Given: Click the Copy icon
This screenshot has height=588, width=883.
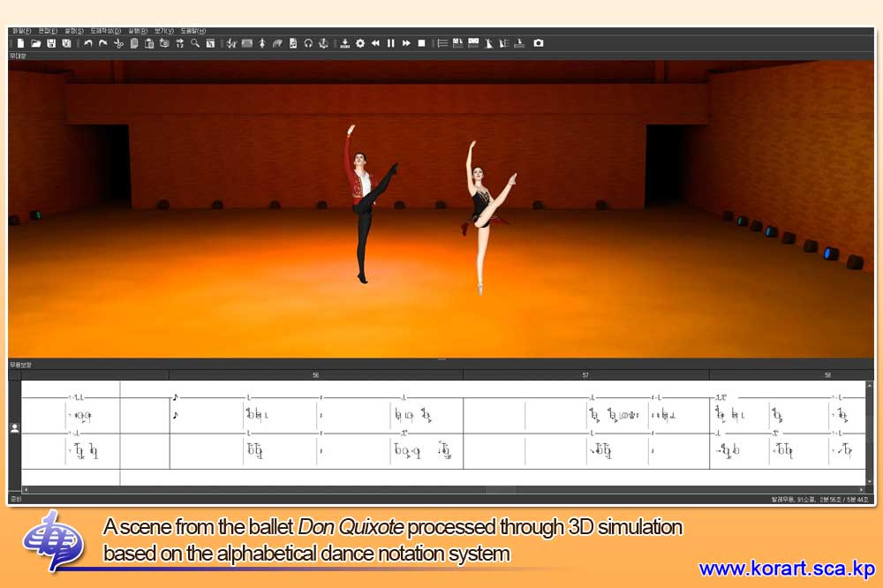Looking at the screenshot, I should (134, 43).
